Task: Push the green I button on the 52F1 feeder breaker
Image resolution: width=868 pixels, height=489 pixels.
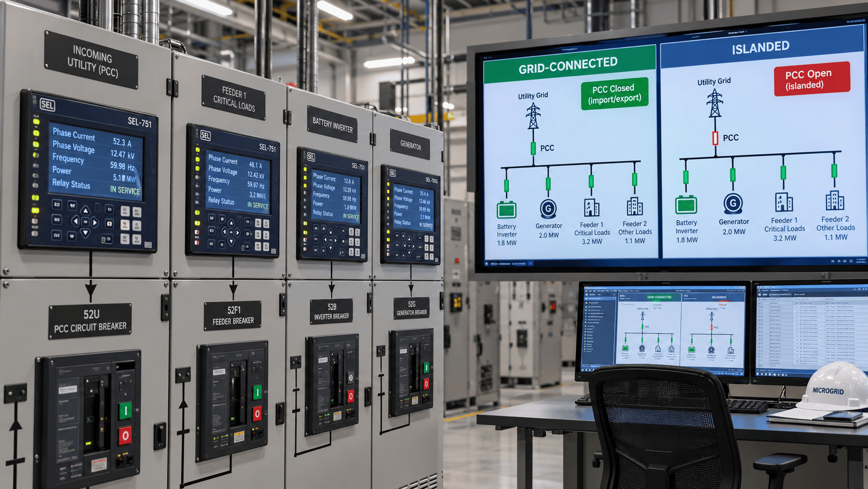Action: [257, 392]
